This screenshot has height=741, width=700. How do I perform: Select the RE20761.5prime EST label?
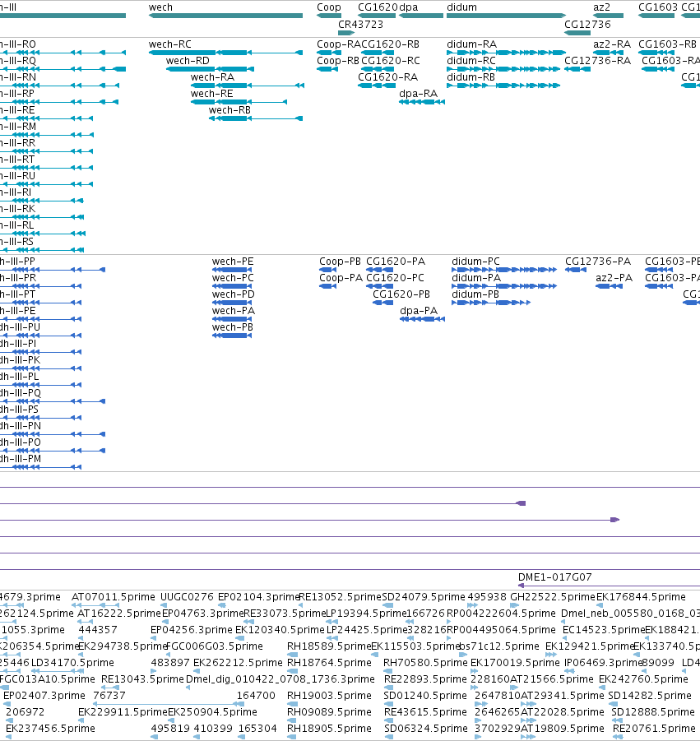tap(654, 728)
